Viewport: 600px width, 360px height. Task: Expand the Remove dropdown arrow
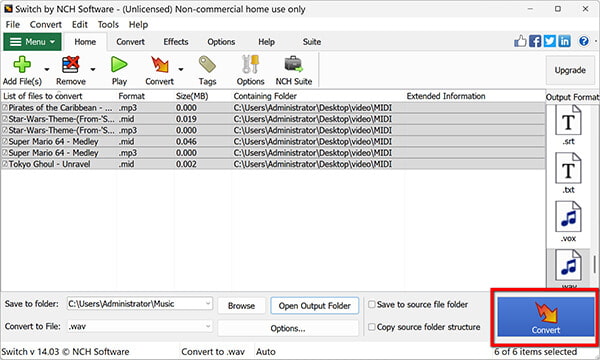93,70
